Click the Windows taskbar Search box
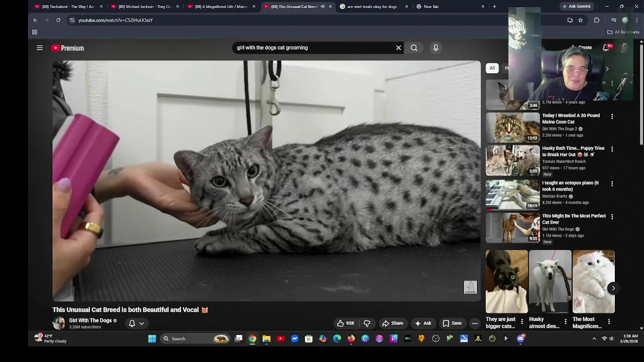 [195, 339]
